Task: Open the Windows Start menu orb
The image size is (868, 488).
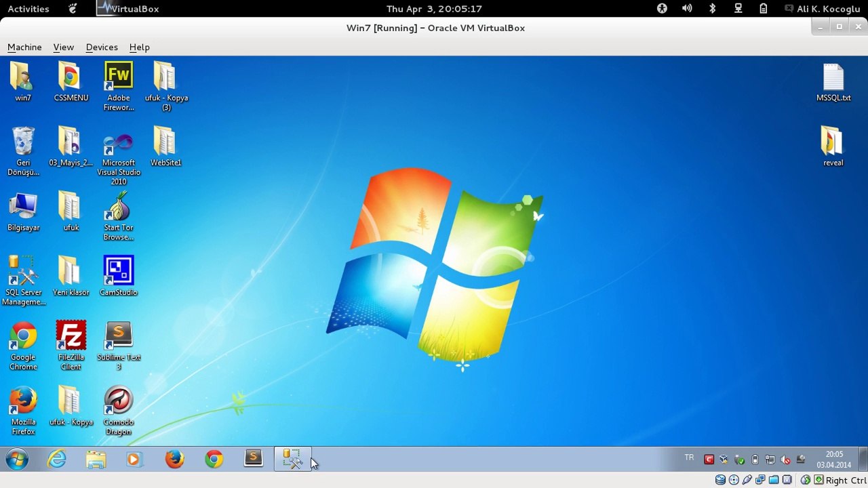Action: pos(17,460)
